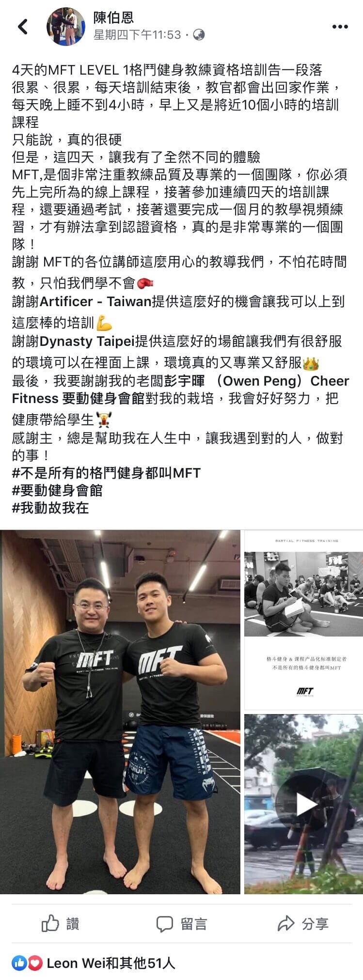The width and height of the screenshot is (363, 980).
Task: Open the Artificer - Taiwan tagged page
Action: tap(95, 301)
